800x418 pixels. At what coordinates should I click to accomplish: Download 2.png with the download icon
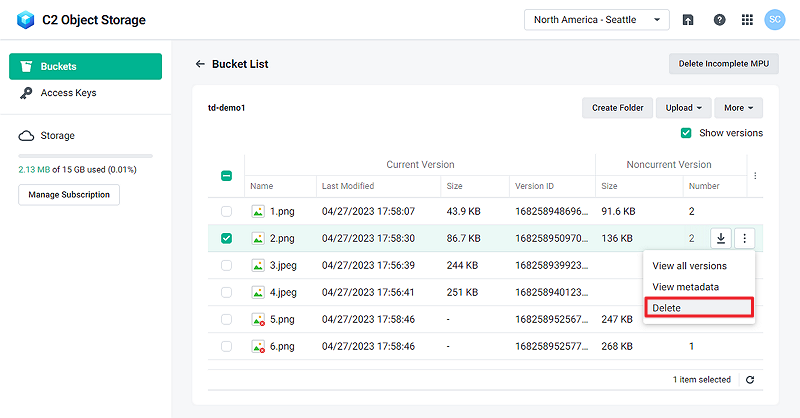[x=721, y=238]
